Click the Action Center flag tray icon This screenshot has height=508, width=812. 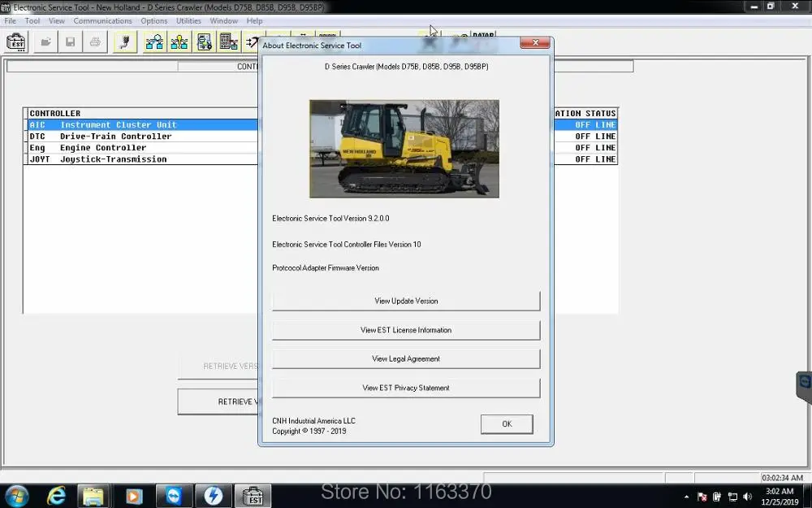(702, 497)
